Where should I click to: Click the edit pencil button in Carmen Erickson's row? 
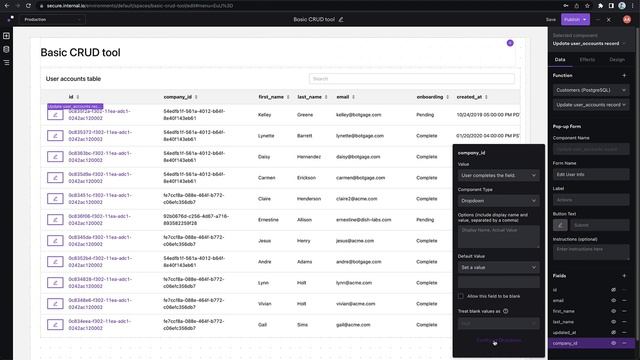55,178
